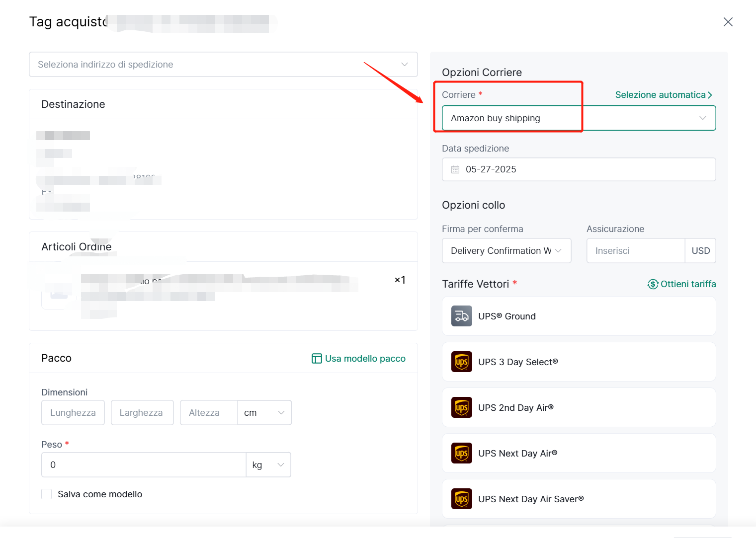This screenshot has height=538, width=756.
Task: Click the Selezione automatica link
Action: 664,95
